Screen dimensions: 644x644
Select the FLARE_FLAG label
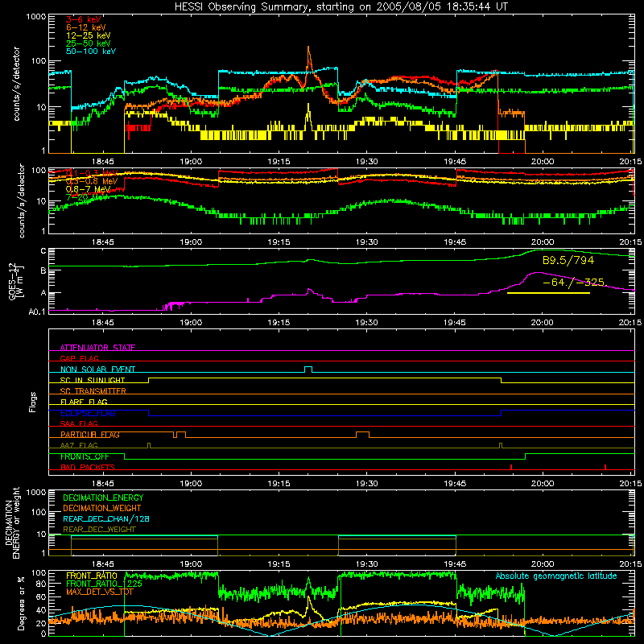(84, 402)
